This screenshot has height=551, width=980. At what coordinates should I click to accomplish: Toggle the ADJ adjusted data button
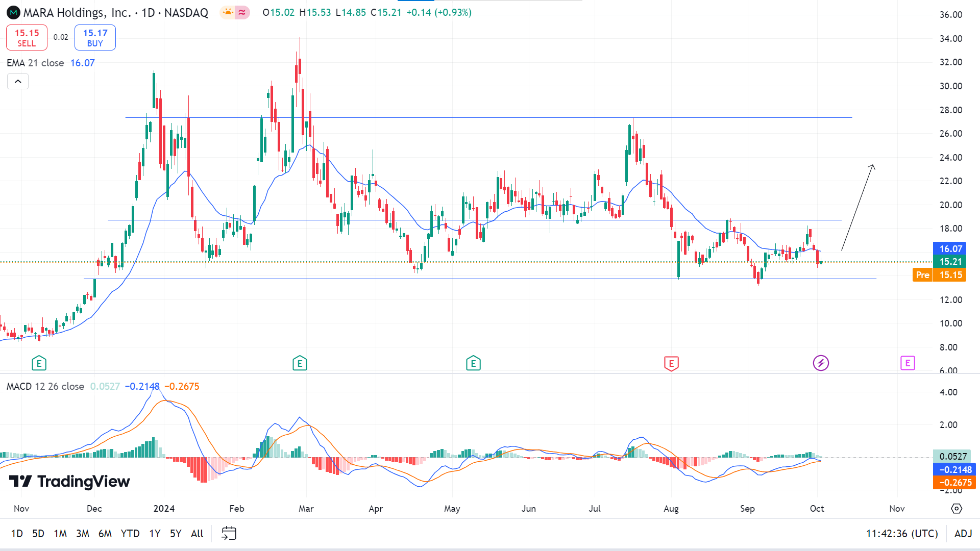click(x=963, y=534)
